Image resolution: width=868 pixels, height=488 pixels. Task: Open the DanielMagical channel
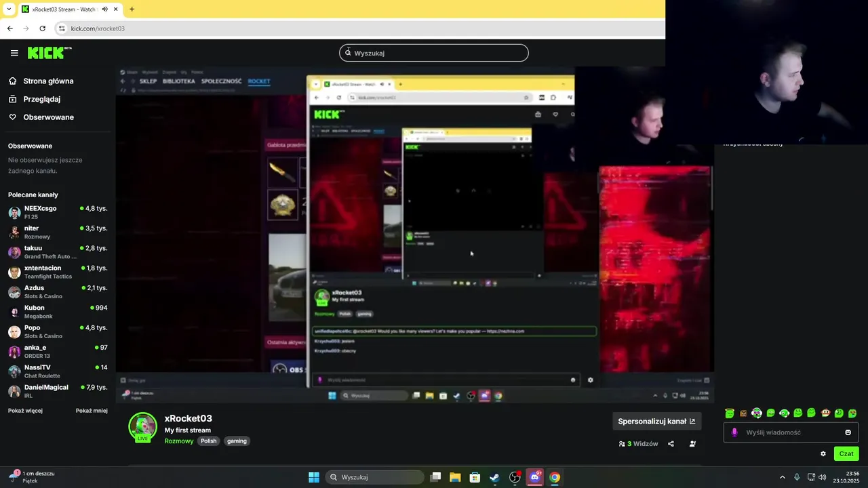pos(58,391)
